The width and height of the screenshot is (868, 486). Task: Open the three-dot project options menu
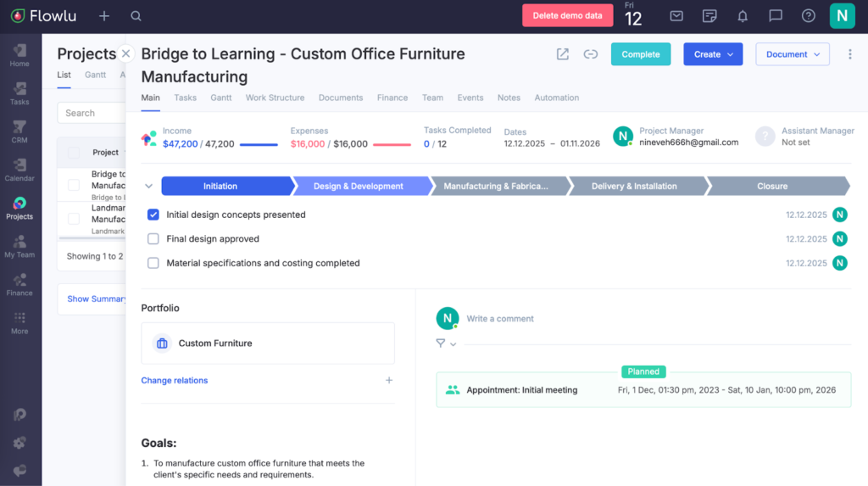(x=849, y=53)
